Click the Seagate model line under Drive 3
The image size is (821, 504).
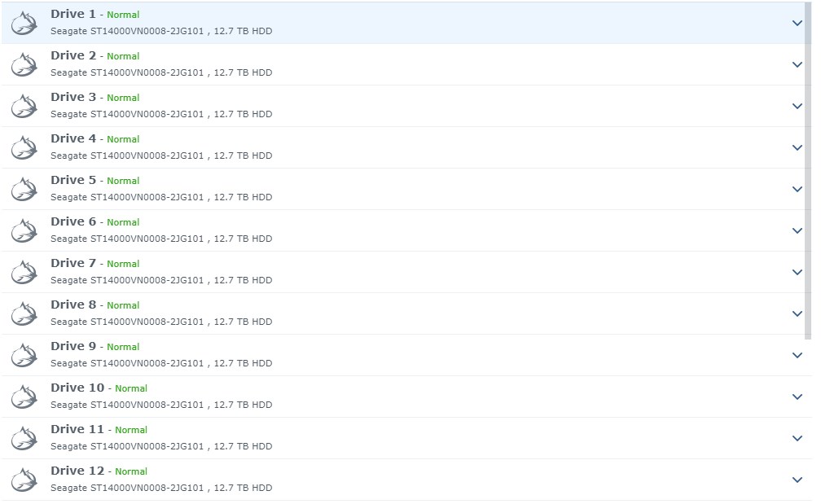click(x=161, y=114)
